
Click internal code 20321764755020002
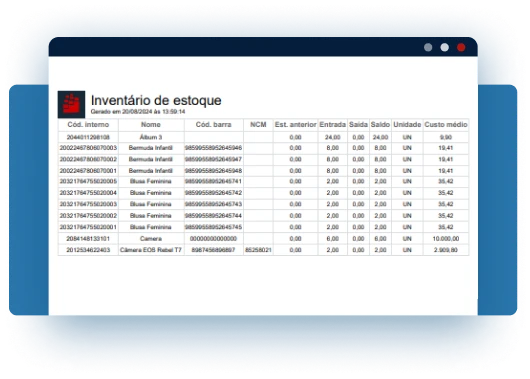tap(88, 216)
